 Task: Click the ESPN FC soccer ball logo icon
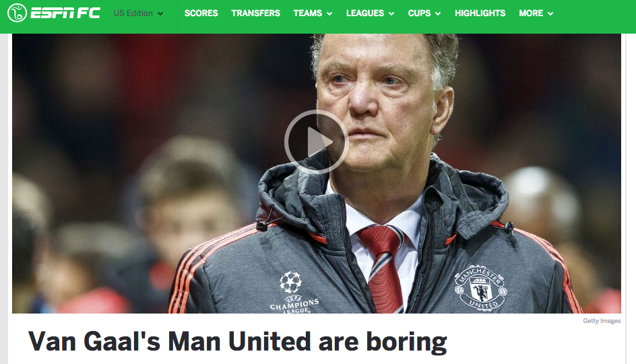pyautogui.click(x=17, y=13)
